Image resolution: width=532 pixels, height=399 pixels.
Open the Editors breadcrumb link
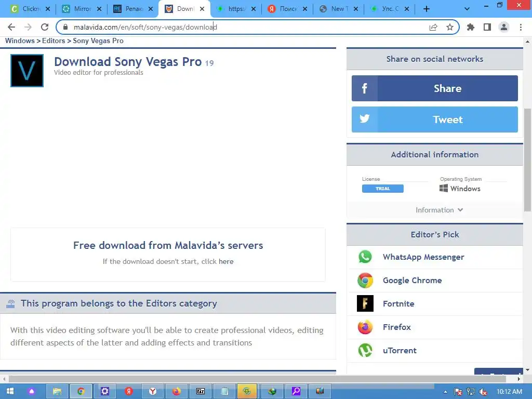click(x=54, y=41)
